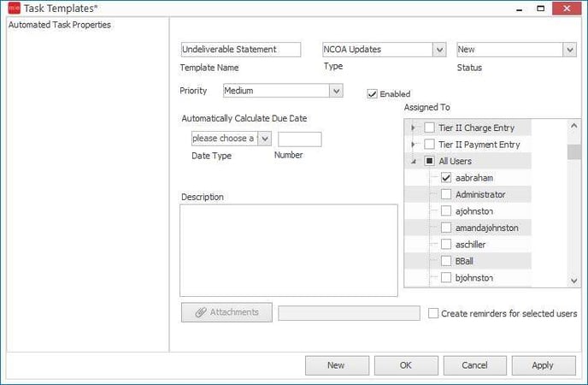Select Automated Task Properties in left panel
Image resolution: width=588 pixels, height=385 pixels.
coord(59,25)
